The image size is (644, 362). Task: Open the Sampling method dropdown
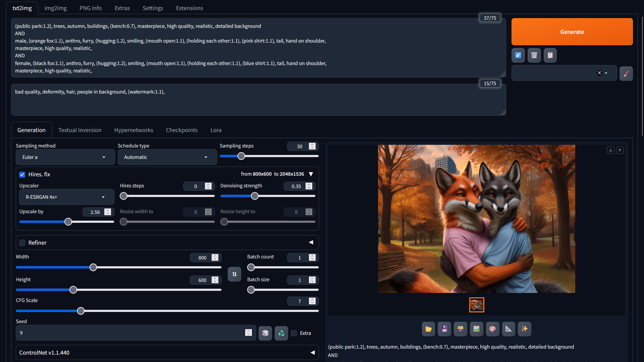(x=65, y=157)
